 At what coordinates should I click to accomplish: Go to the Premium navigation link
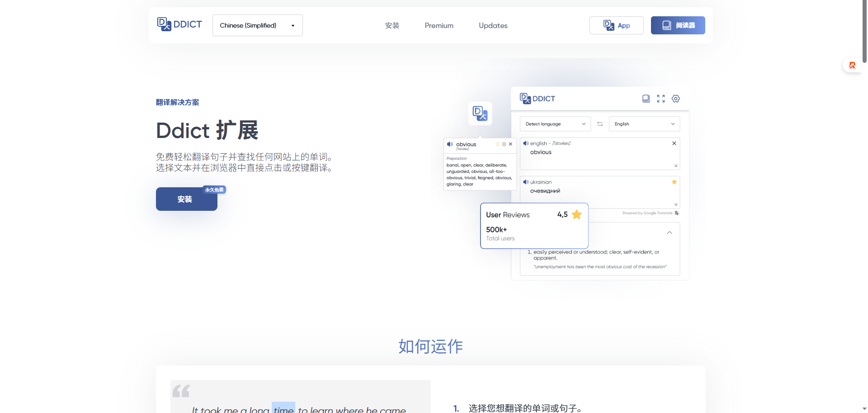coord(439,26)
